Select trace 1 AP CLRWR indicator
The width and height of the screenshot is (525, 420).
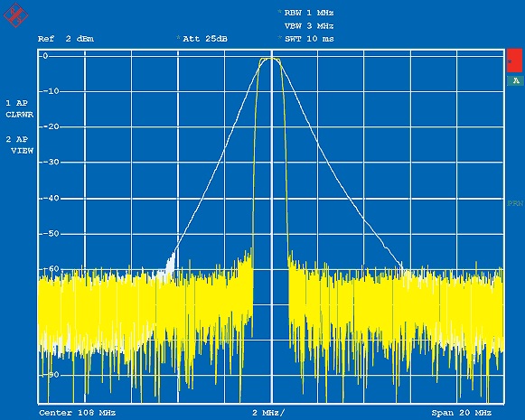point(19,108)
